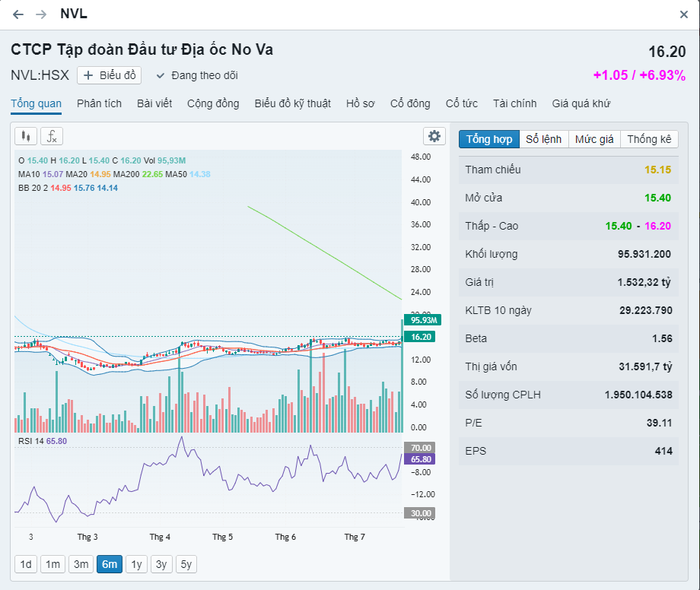Open chart settings gear icon

434,136
